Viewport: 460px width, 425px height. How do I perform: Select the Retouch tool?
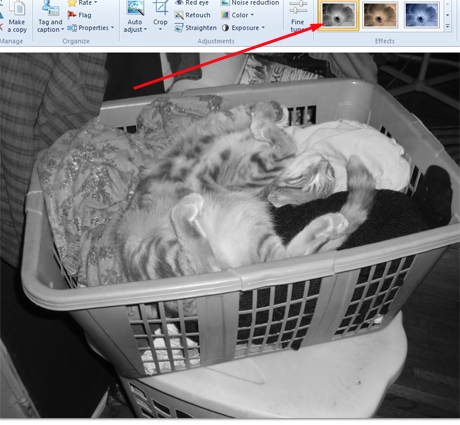192,15
